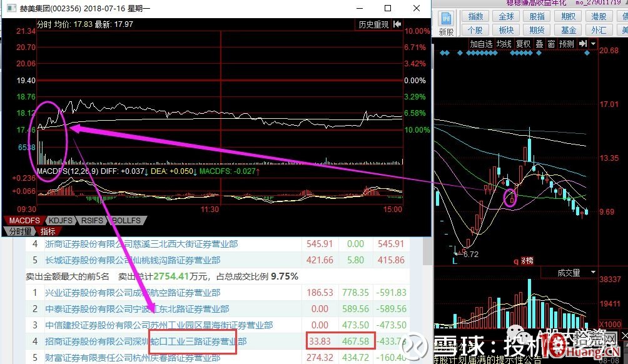This screenshot has width=628, height=364.
Task: Open the 成交量 indicator selector
Action: (569, 272)
